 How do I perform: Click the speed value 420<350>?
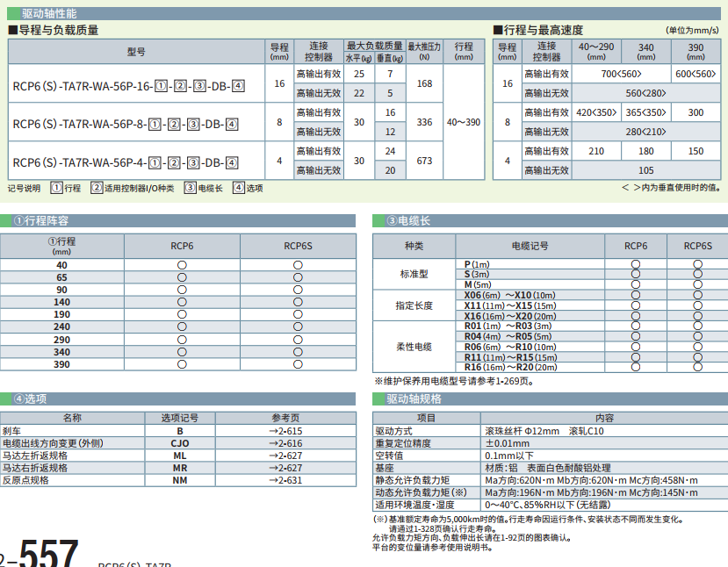[596, 112]
